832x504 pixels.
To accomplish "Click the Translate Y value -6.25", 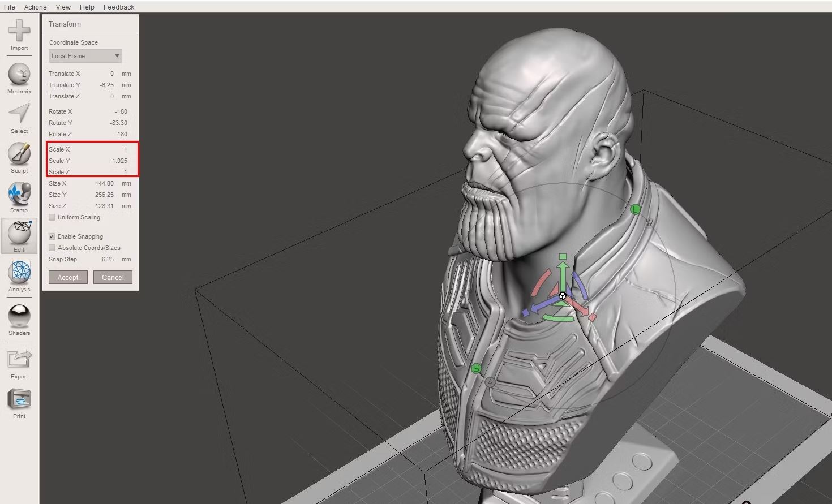I will click(x=106, y=85).
